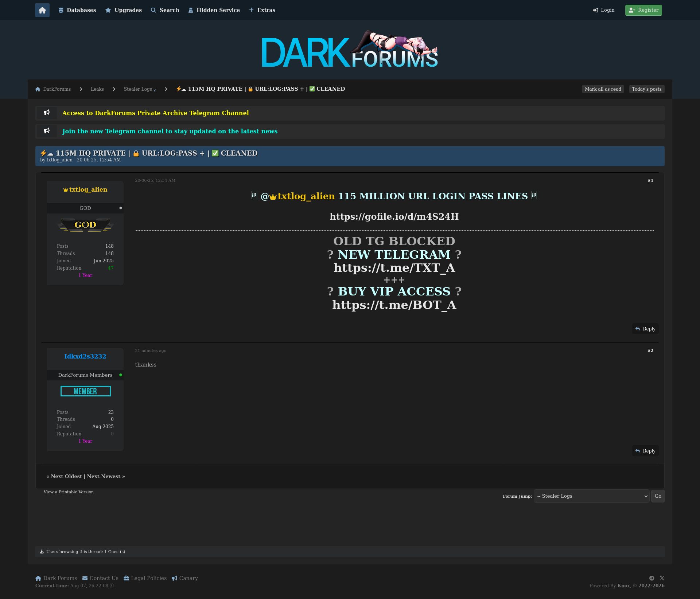Screen dimensions: 700x599
Task: Open the #2 post permalink
Action: (650, 351)
